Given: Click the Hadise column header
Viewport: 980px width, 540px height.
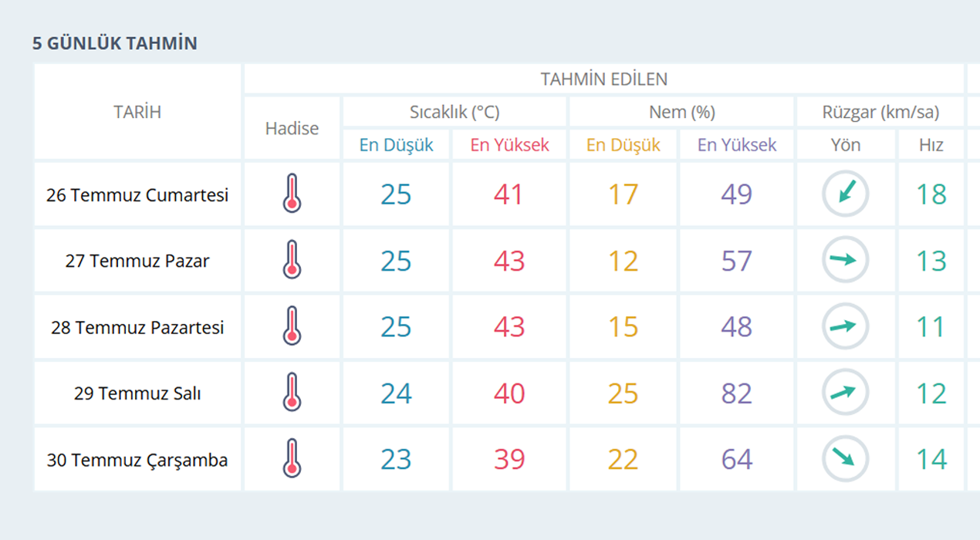Looking at the screenshot, I should 292,128.
